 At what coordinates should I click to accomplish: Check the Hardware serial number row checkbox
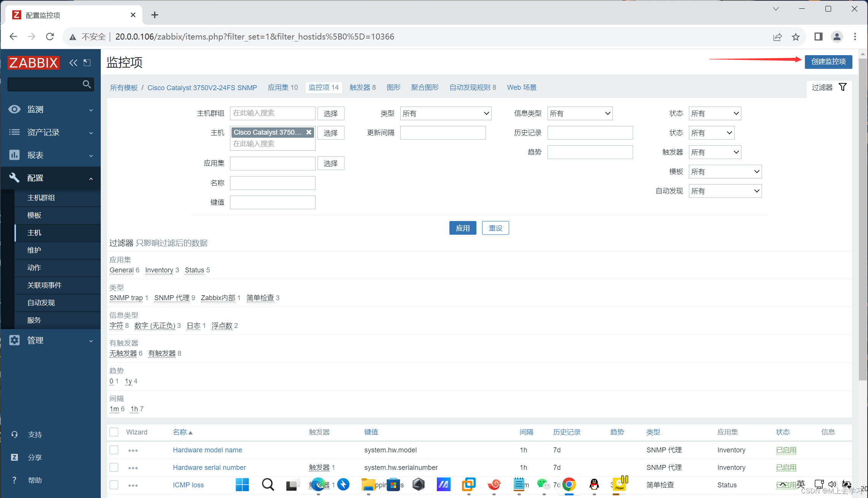pos(114,467)
